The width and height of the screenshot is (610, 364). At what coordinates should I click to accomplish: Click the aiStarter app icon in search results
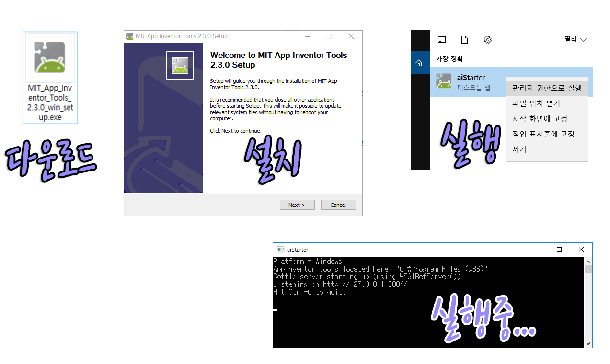[444, 81]
